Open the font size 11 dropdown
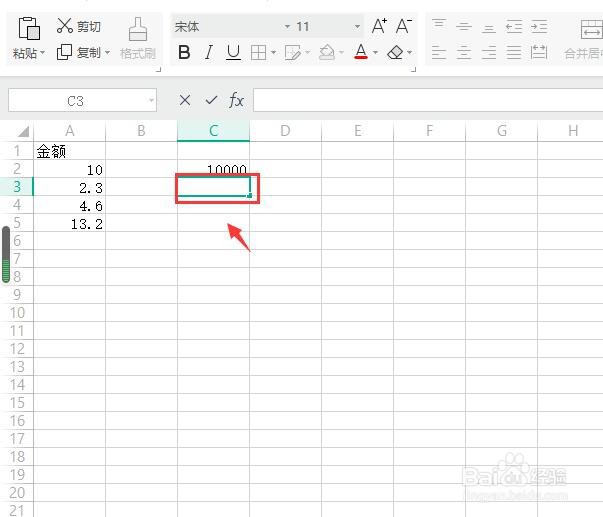Viewport: 603px width, 517px height. click(x=357, y=27)
